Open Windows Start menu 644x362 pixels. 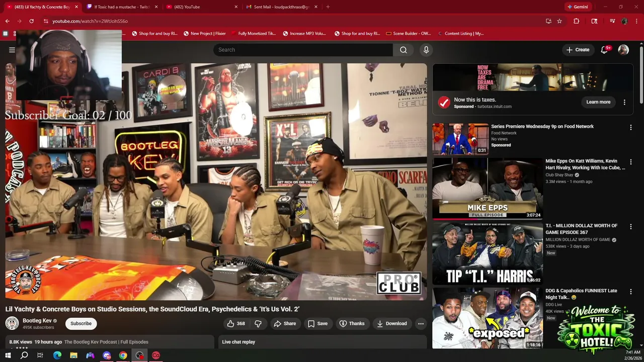tap(8, 355)
